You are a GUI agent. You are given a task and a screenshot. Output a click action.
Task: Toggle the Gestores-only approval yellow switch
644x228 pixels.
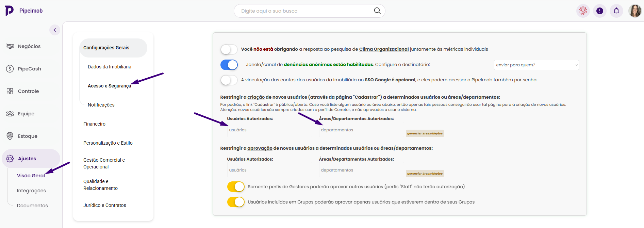(236, 186)
